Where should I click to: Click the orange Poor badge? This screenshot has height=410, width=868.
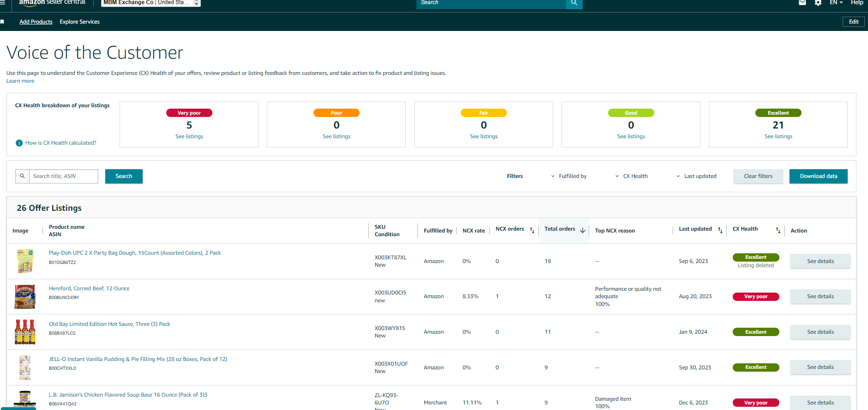(337, 113)
